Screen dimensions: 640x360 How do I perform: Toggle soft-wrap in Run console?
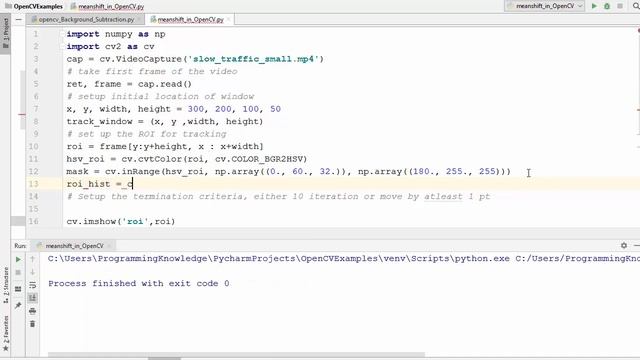[33, 285]
